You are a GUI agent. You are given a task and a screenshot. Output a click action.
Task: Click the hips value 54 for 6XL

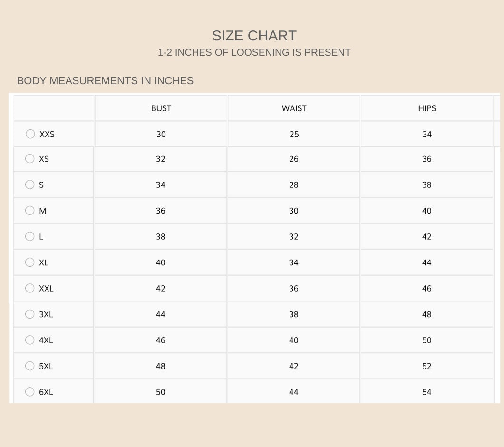click(x=427, y=392)
